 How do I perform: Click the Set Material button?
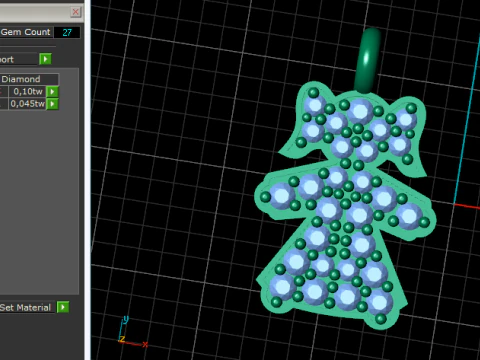(x=27, y=307)
